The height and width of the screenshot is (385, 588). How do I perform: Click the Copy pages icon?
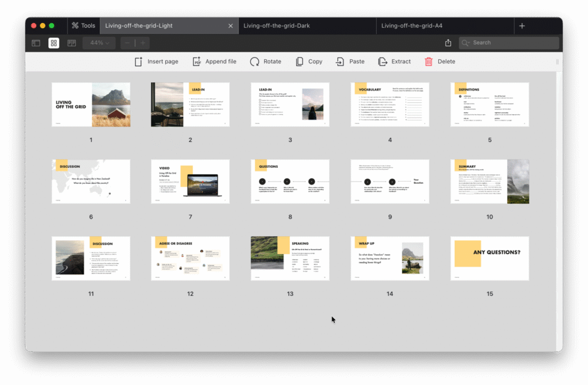point(299,61)
